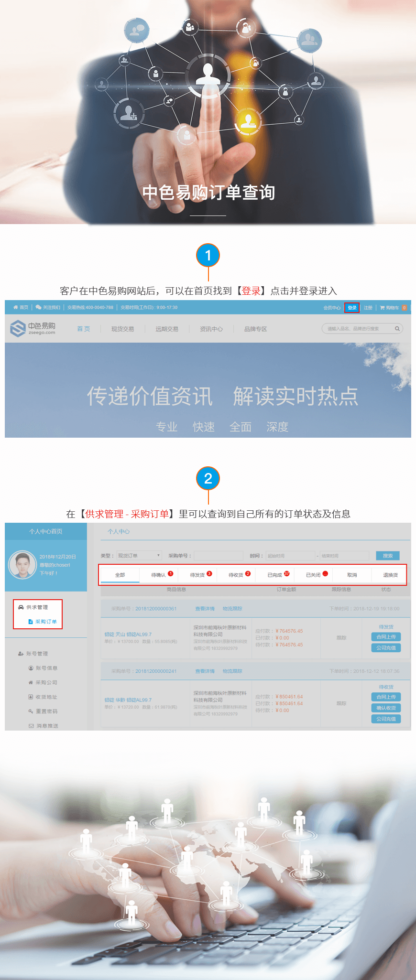Viewport: 416px width, 980px height.
Task: Click 跟踪 in the 铝锭 天山 order row
Action: coord(341,638)
